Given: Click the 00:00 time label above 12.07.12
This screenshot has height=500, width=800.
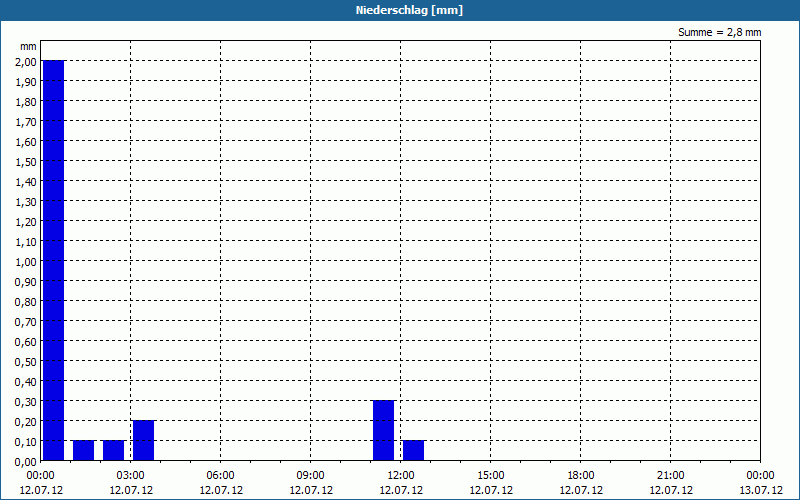Looking at the screenshot, I should click(x=41, y=476).
